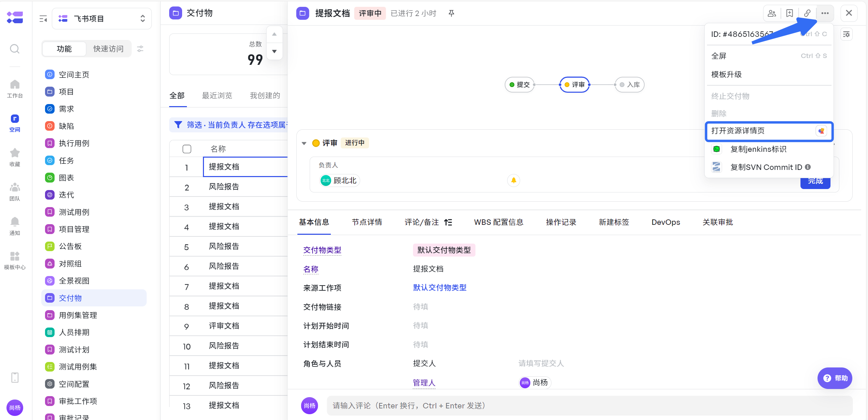The width and height of the screenshot is (868, 420).
Task: Click the 交付物链接 待填 field
Action: (x=421, y=307)
